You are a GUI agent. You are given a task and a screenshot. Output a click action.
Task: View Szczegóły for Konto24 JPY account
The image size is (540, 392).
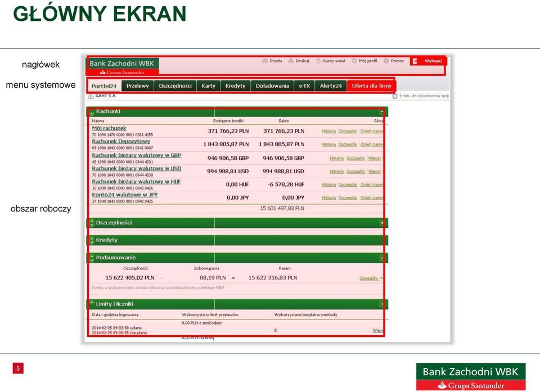tap(348, 198)
